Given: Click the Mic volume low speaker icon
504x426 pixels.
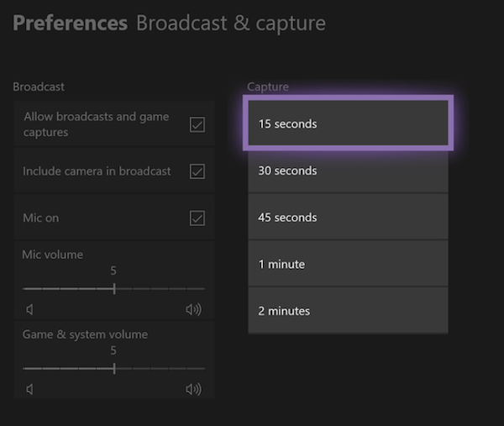Looking at the screenshot, I should (29, 309).
